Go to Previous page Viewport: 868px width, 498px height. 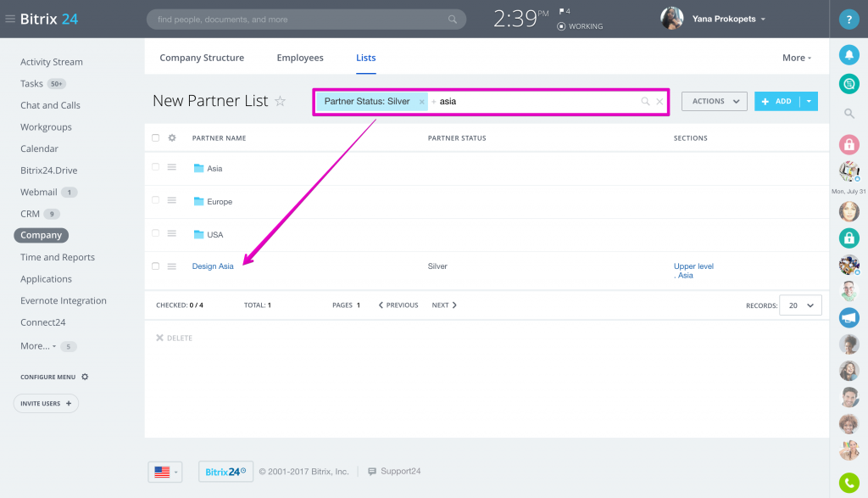[x=398, y=305]
